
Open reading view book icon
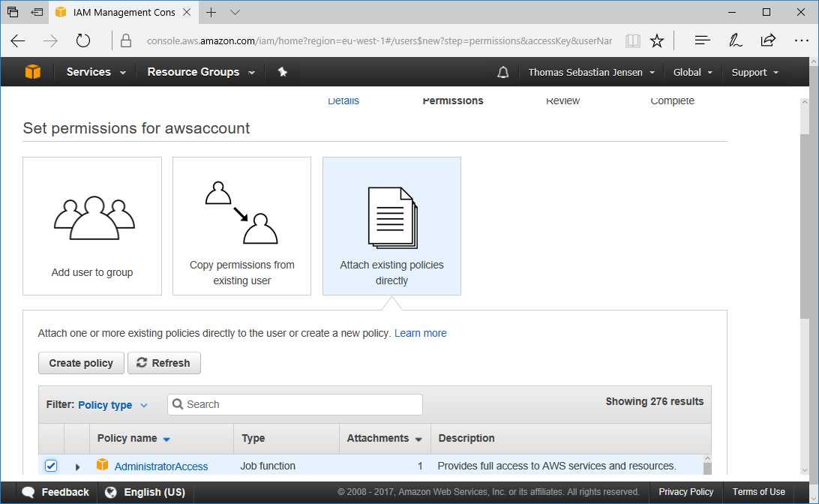coord(632,40)
